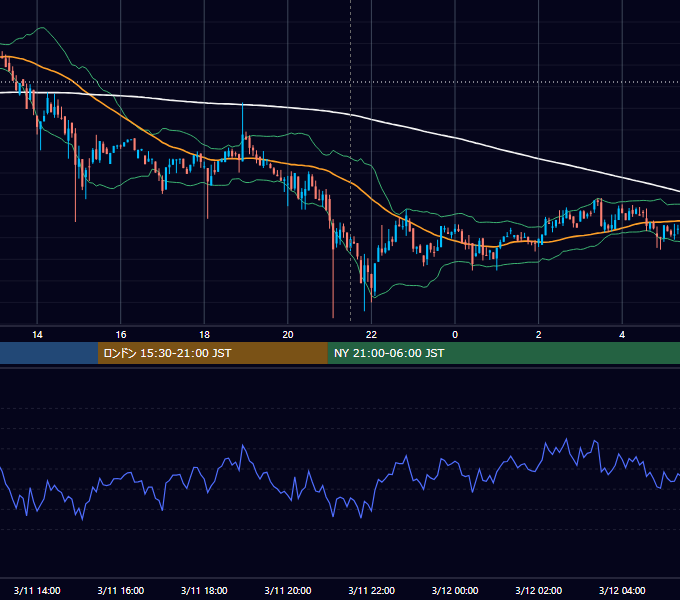Click the blue session bar before ロンドン
680x600 pixels.
point(49,353)
